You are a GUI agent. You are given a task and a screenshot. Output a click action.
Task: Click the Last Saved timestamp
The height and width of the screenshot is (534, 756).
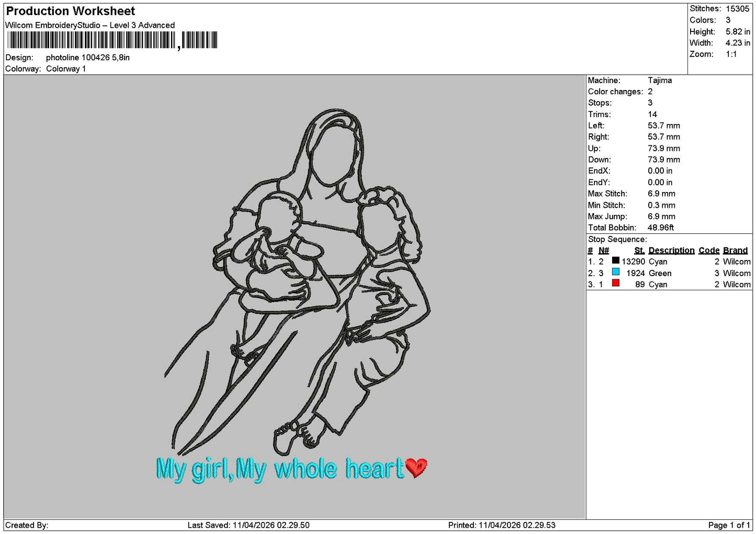click(249, 525)
